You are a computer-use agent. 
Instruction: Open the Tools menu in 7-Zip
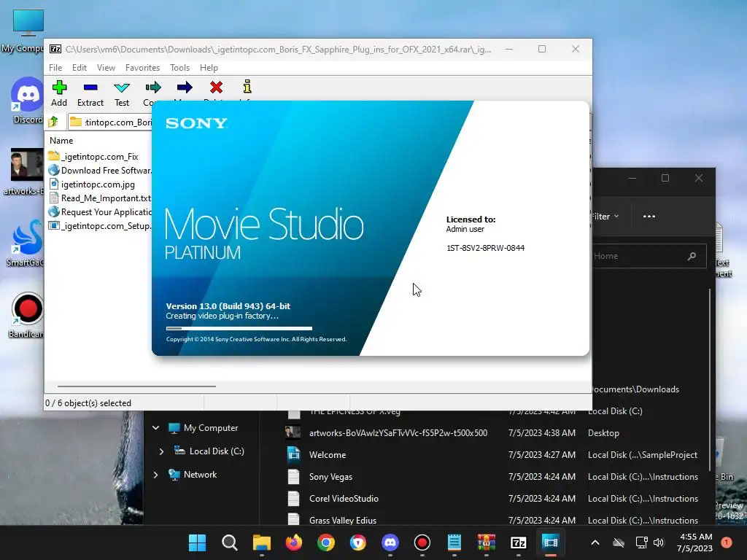point(179,68)
